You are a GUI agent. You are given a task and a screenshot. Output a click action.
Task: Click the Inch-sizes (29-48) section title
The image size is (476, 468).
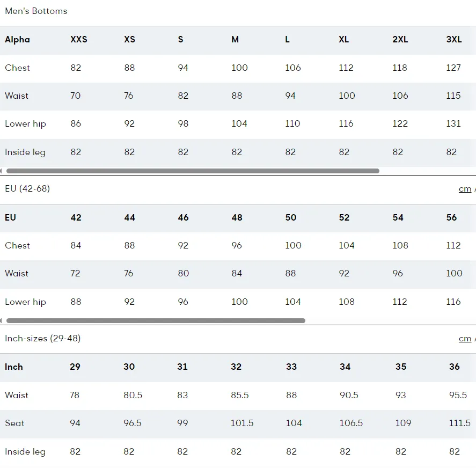click(43, 338)
